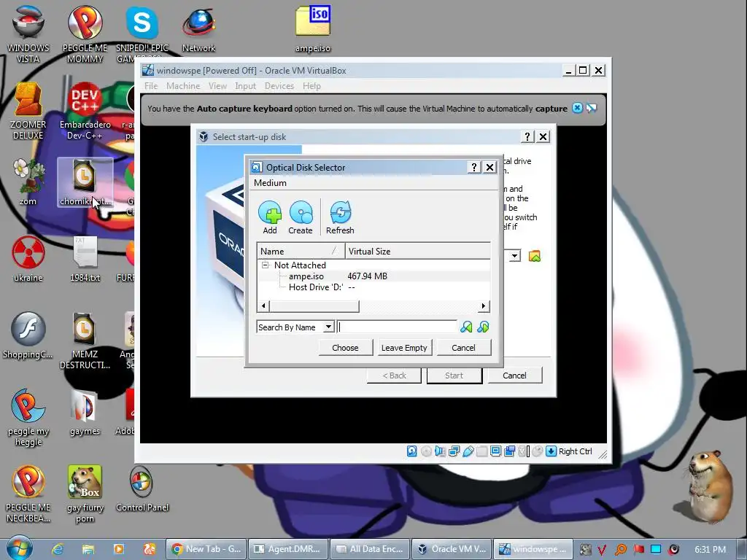Click the horizontal scrollbar thumb in medium list
The image size is (747, 560).
point(314,306)
